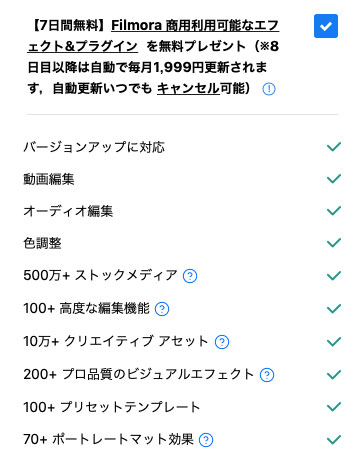364x471 pixels.
Task: Click green checkmark beside 500万+ ストックメディア
Action: (334, 276)
